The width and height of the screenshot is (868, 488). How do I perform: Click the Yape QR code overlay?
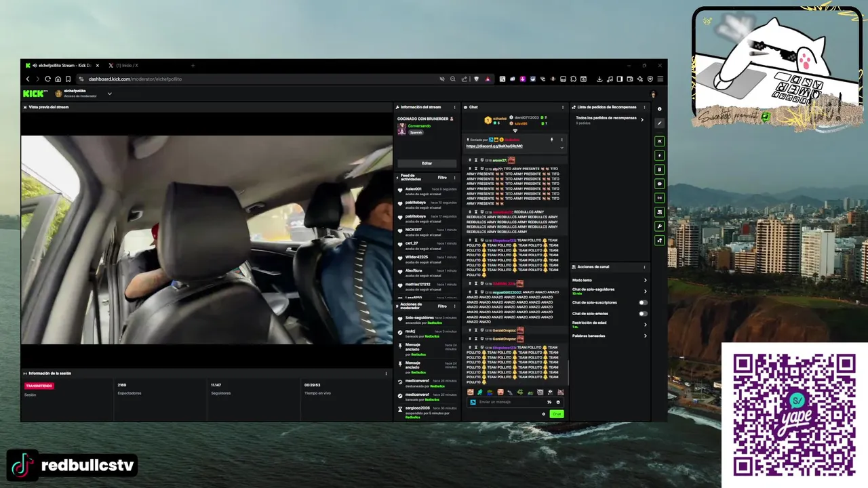(x=794, y=415)
